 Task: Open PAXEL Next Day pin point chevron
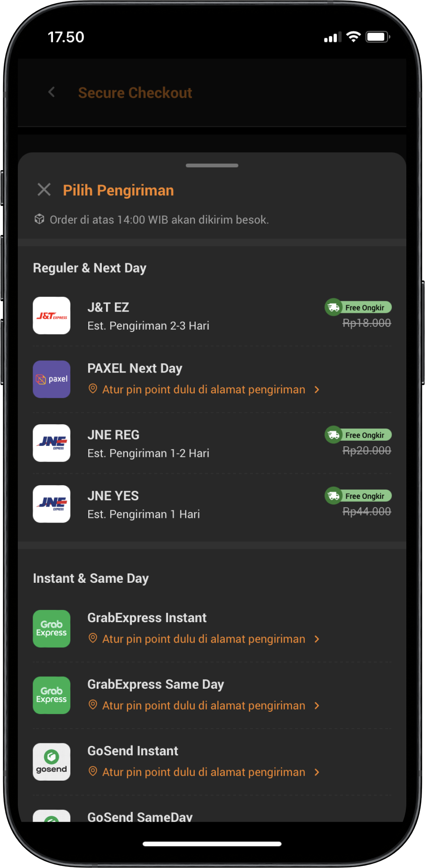pyautogui.click(x=317, y=389)
